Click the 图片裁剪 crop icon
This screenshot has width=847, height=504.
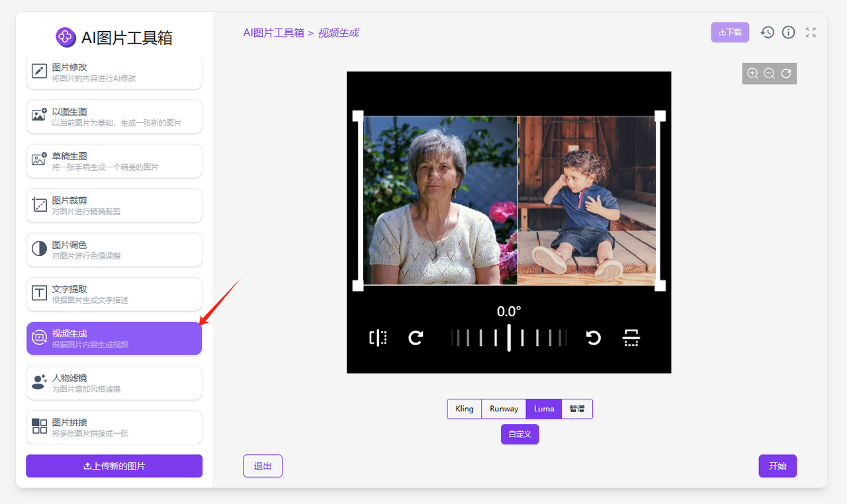click(x=40, y=204)
